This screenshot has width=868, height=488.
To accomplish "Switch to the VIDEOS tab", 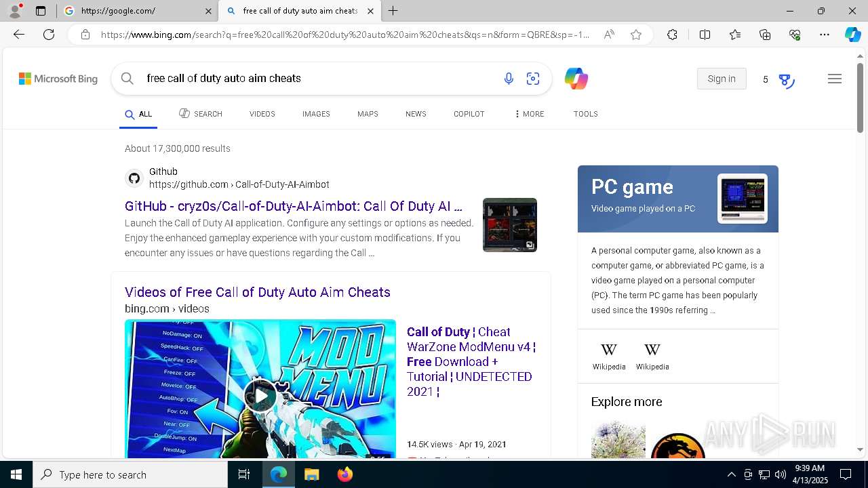I will [262, 114].
